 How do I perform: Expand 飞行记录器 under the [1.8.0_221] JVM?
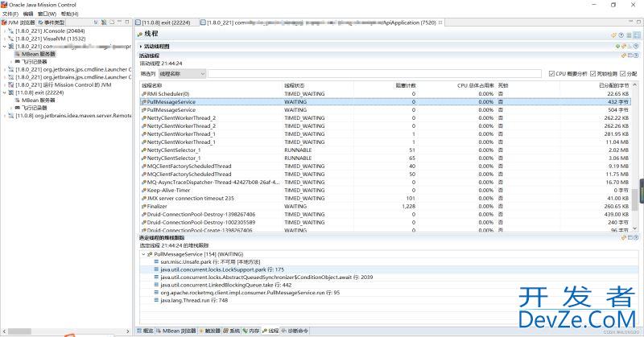[11, 62]
